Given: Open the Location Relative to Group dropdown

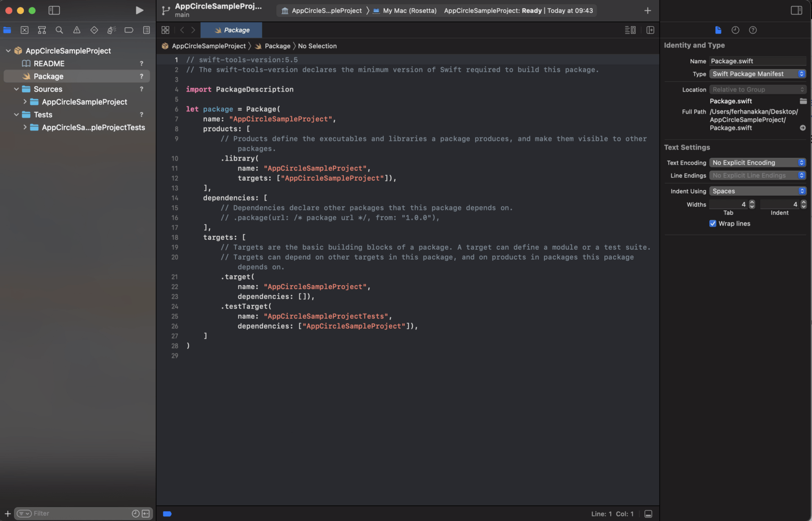Looking at the screenshot, I should [757, 90].
